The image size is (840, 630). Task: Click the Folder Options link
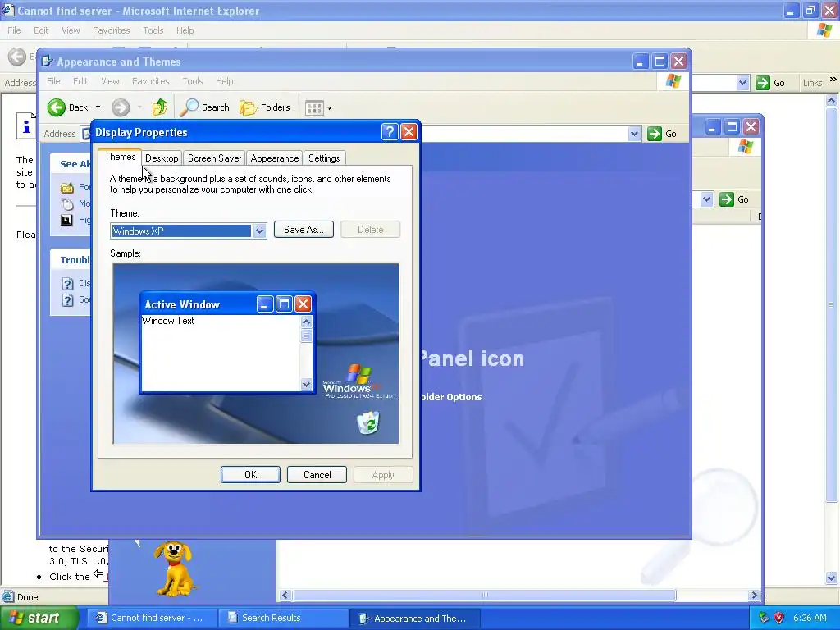coord(450,397)
